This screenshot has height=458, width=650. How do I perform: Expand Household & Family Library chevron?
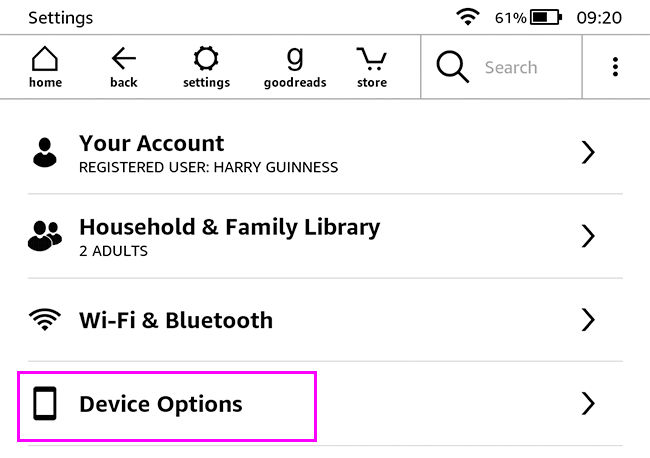[588, 236]
